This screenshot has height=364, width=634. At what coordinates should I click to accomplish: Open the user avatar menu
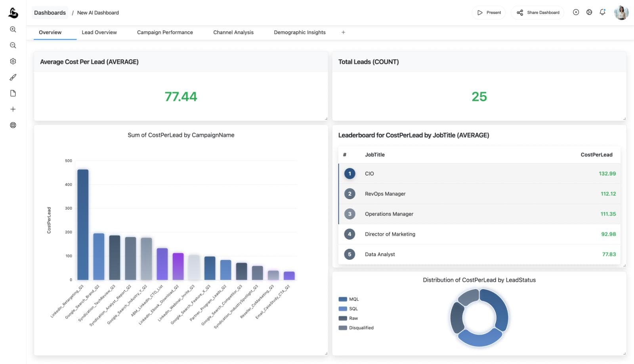(621, 12)
